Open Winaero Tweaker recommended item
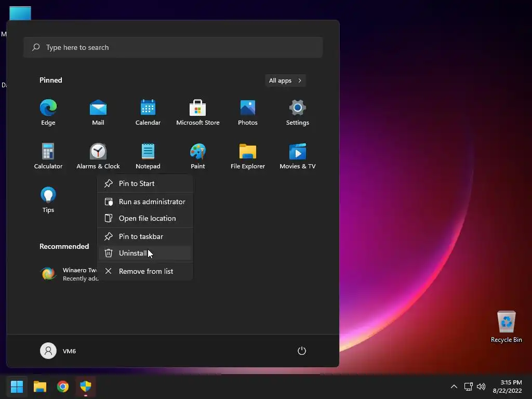 (68, 274)
